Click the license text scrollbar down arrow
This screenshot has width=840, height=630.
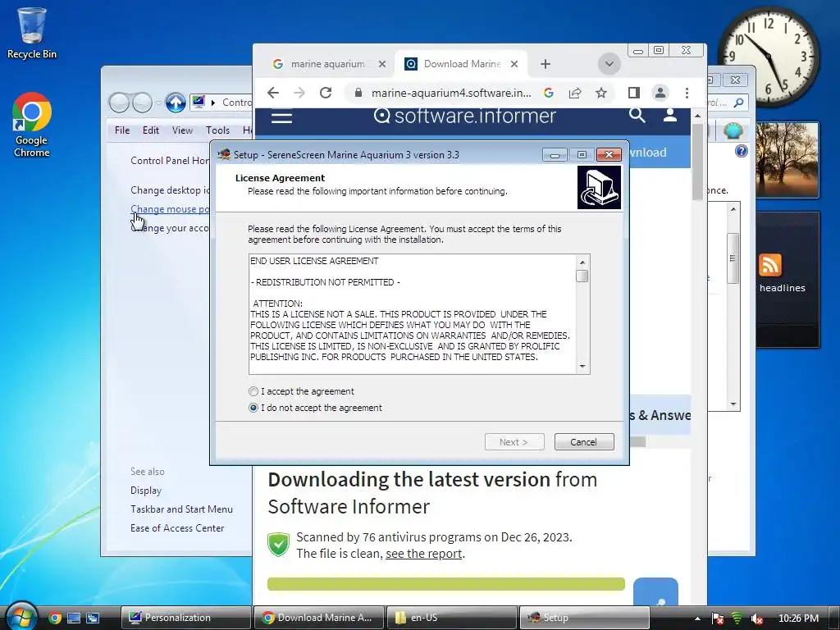click(582, 367)
